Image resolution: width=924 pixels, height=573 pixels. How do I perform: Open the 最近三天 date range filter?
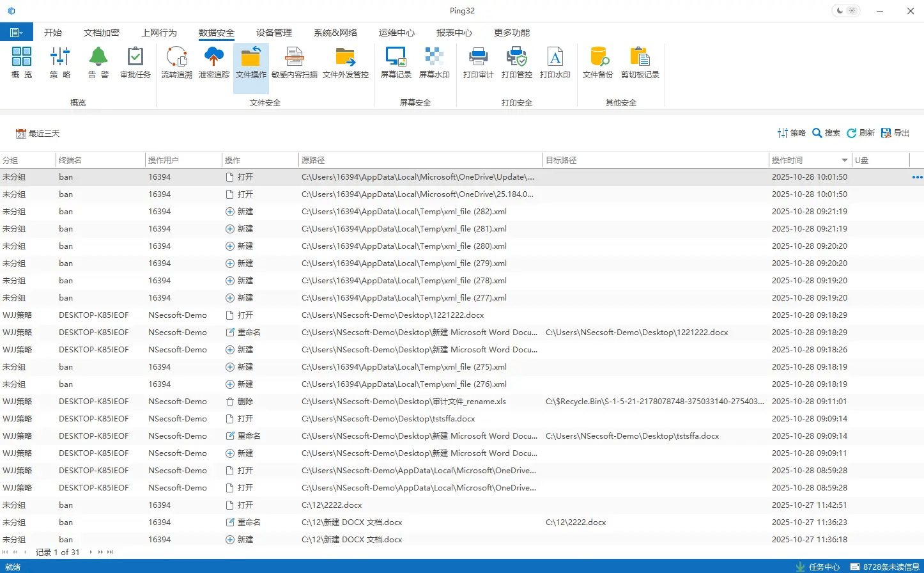click(x=38, y=134)
